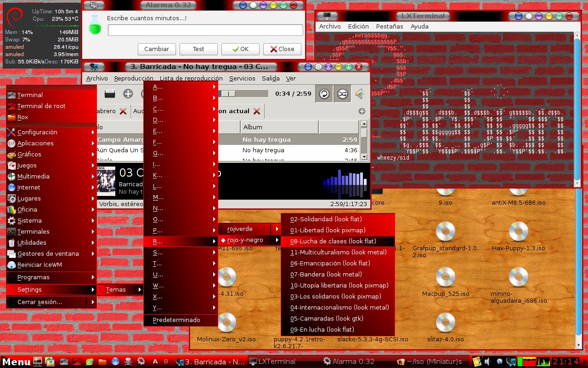
Task: Click the Hax-Puppy-1.3.iso disc icon
Action: 518,231
